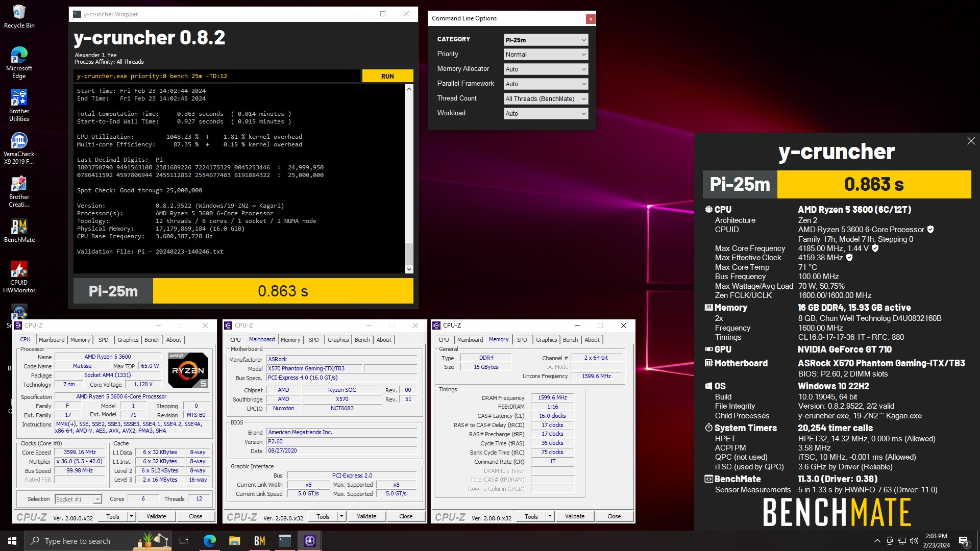Open Tools dropdown arrow in first CPU-Z window
The width and height of the screenshot is (980, 551).
tap(131, 516)
